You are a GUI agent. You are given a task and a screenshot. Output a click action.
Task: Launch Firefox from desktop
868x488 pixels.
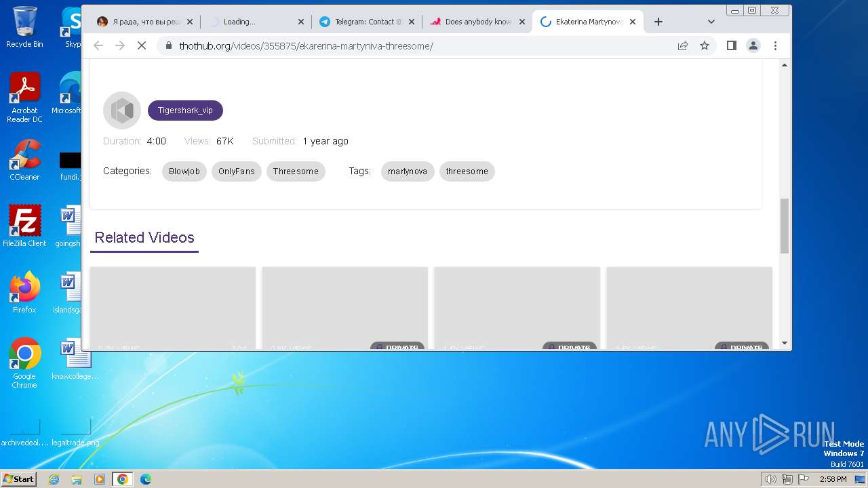pos(24,292)
